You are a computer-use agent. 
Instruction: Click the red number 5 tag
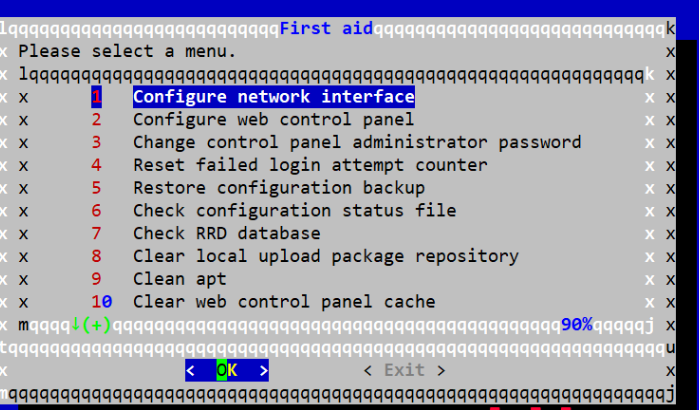(96, 188)
